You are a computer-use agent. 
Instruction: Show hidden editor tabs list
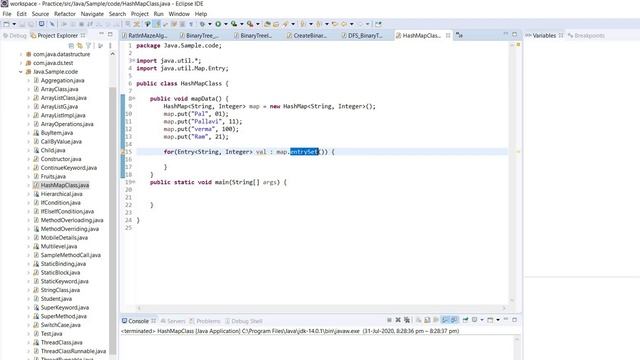point(459,36)
